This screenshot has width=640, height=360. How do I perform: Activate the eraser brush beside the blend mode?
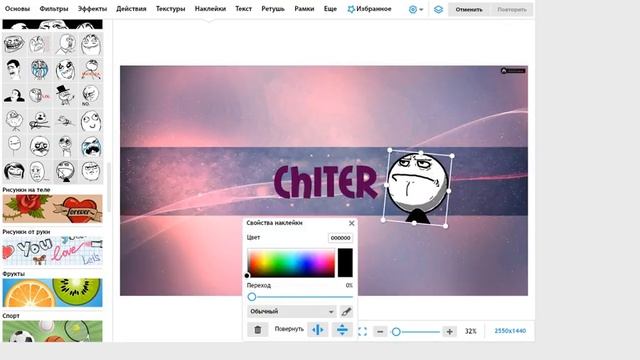(x=346, y=311)
